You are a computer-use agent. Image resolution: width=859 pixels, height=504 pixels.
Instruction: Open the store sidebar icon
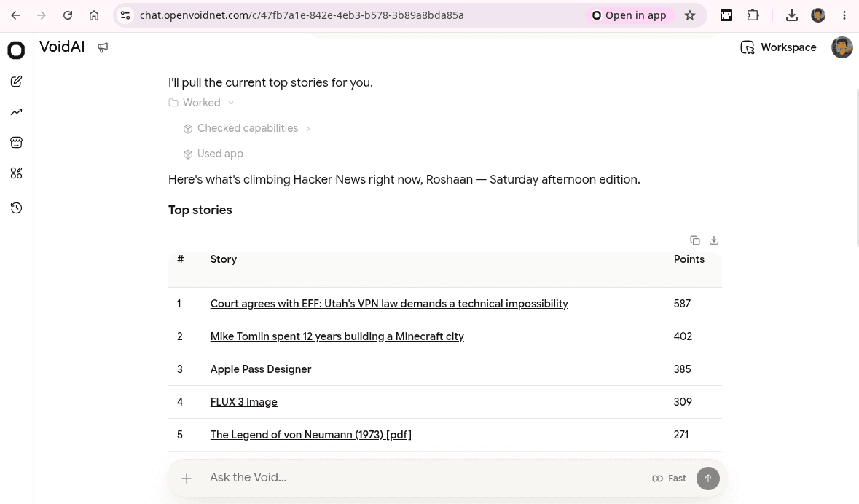(x=17, y=143)
